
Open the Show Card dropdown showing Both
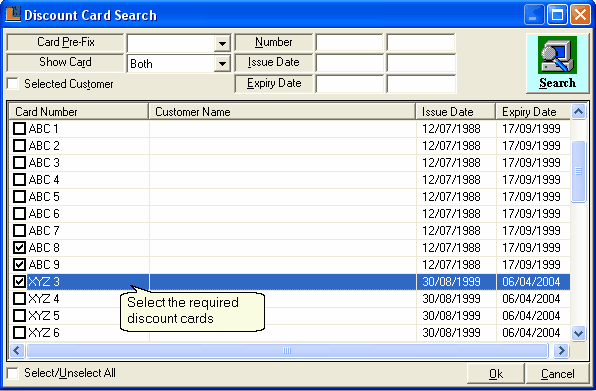pos(222,63)
